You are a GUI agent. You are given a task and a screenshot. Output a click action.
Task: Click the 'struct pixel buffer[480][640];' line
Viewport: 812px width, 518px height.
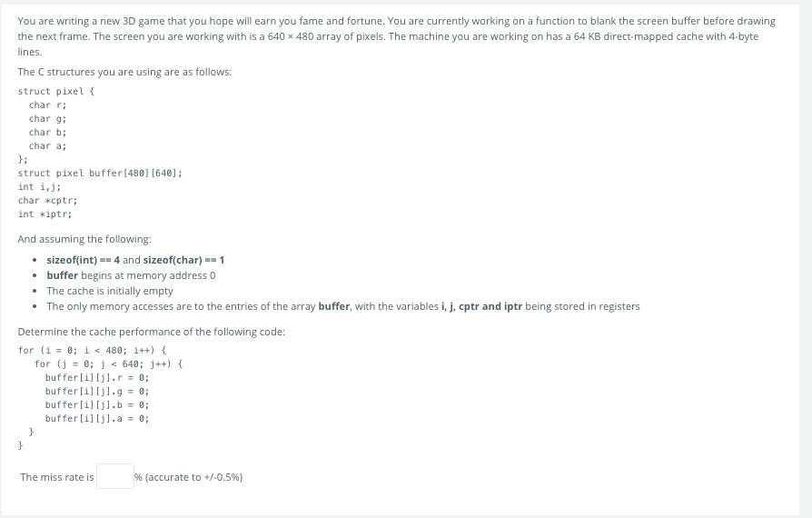pos(100,173)
